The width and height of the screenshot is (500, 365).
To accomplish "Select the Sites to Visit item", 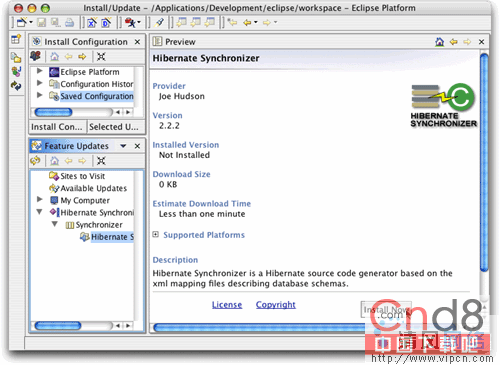I will click(x=82, y=176).
